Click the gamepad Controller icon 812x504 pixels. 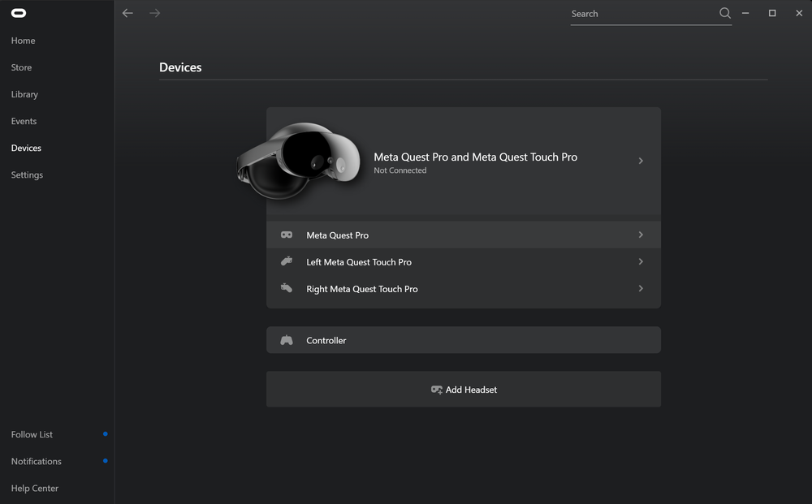click(x=287, y=340)
